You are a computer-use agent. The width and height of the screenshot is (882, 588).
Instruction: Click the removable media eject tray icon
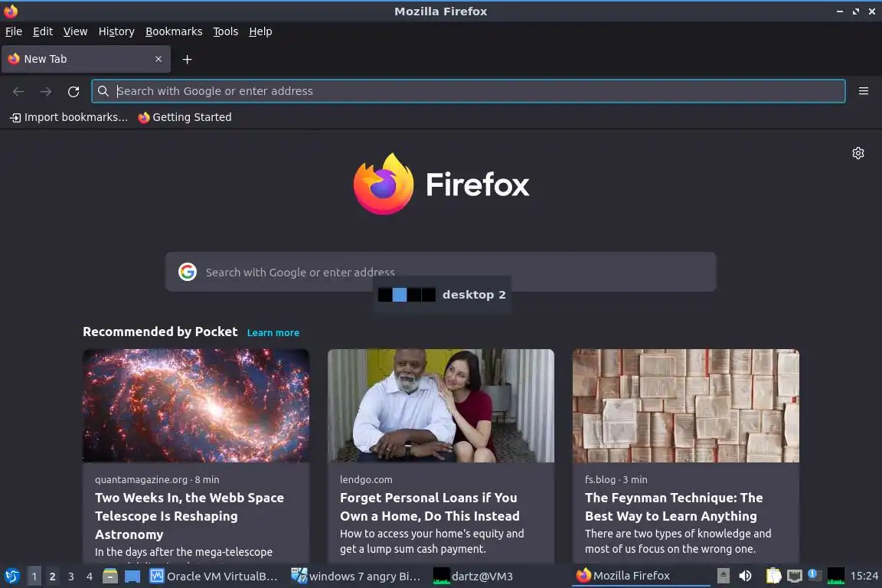tap(724, 576)
